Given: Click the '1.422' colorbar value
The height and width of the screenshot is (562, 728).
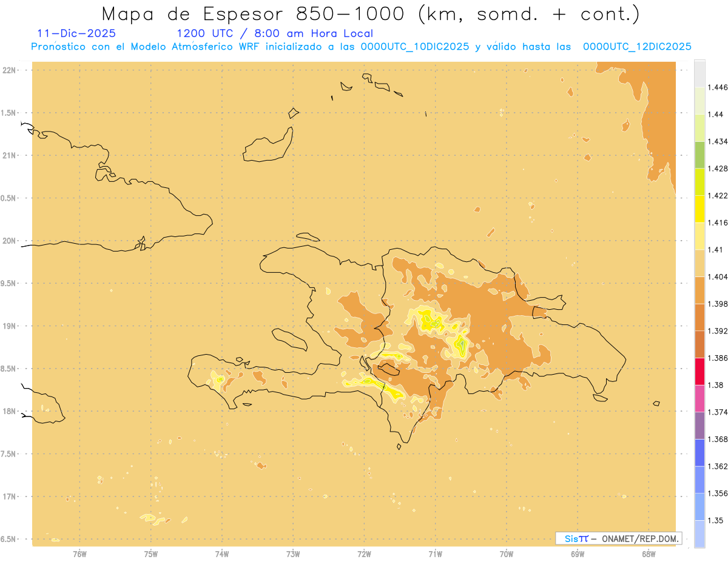Looking at the screenshot, I should click(x=717, y=196).
